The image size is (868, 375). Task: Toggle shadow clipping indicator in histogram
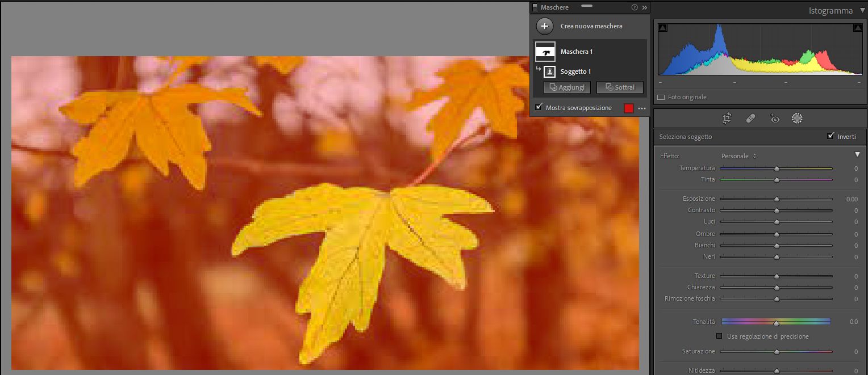tap(663, 28)
